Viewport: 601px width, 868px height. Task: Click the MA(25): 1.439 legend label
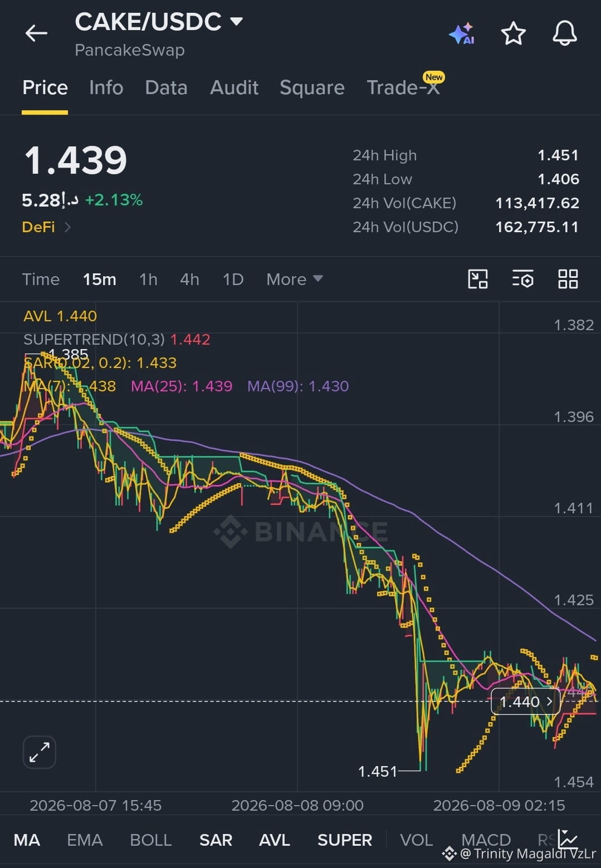(x=182, y=386)
